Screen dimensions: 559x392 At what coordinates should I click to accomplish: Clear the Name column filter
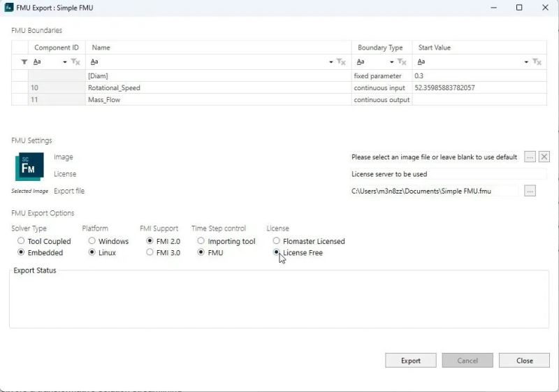coord(341,62)
